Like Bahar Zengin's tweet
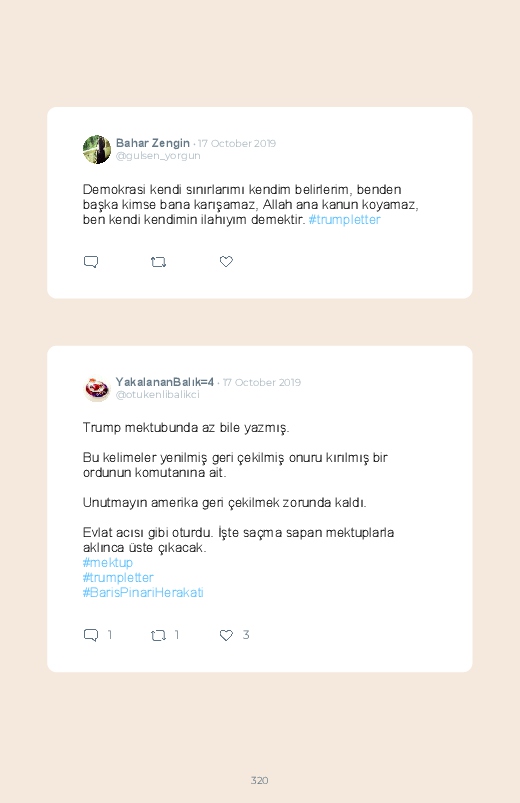 (226, 262)
